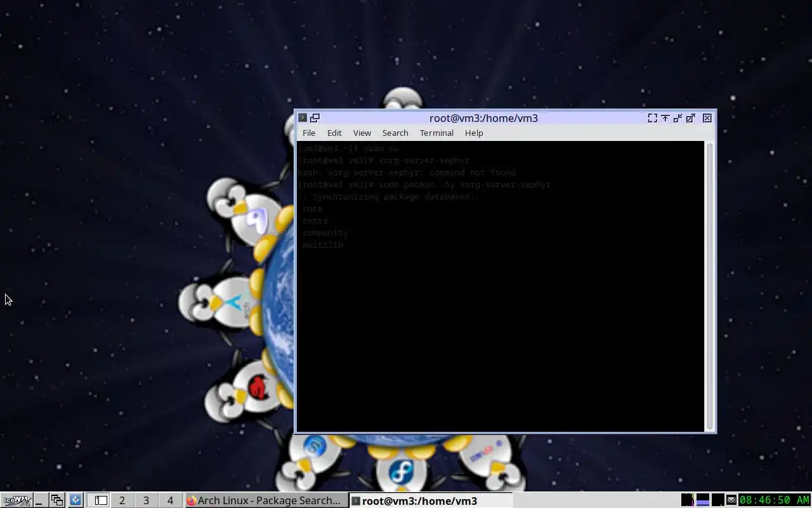Switch to workspace 1
Viewport: 812px width, 508px height.
tap(98, 500)
